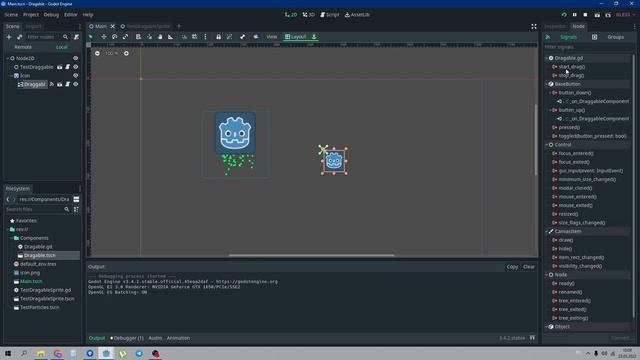Lock the selected object with lock icon
Image resolution: width=640 pixels, height=360 pixels.
(218, 37)
